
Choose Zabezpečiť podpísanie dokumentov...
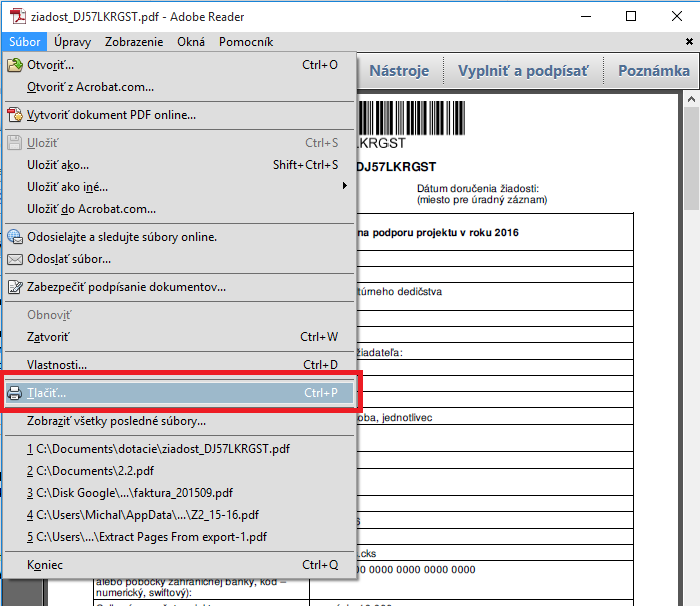[179, 287]
